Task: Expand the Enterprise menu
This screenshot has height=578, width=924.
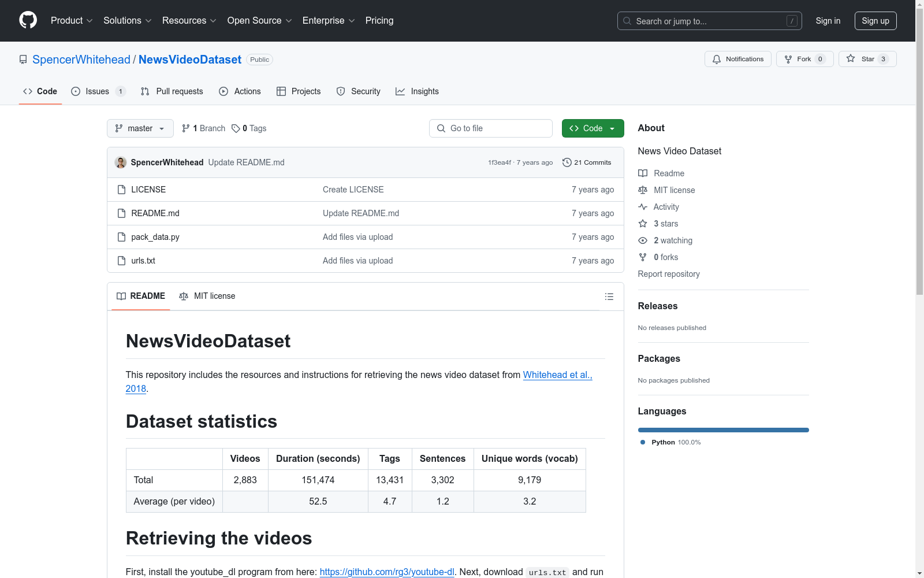Action: pos(329,21)
